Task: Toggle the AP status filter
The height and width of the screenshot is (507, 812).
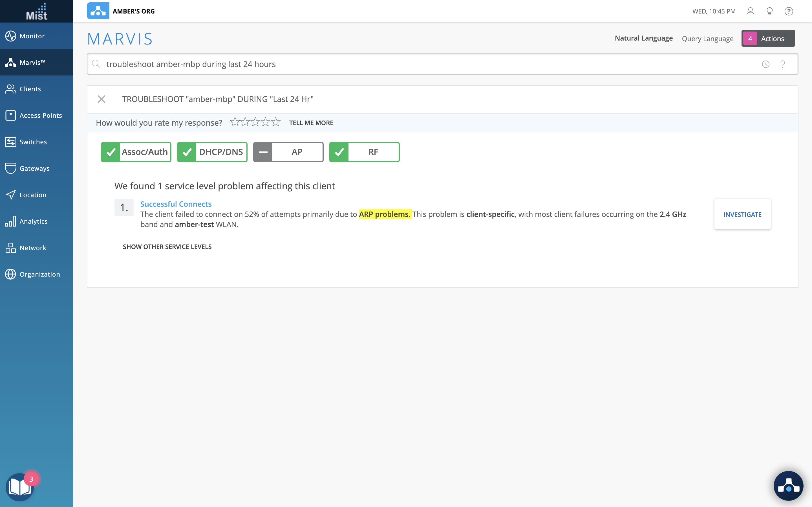Action: [288, 152]
